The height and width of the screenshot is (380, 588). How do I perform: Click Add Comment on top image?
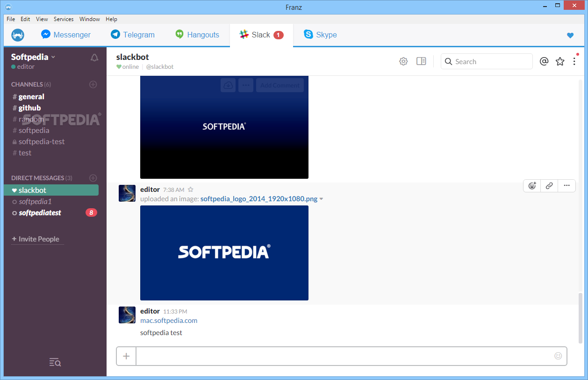pyautogui.click(x=280, y=85)
